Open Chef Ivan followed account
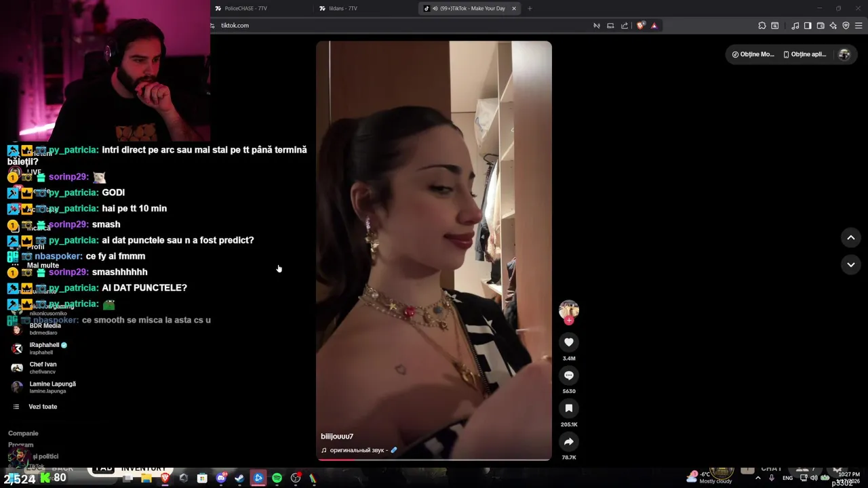 (x=43, y=368)
